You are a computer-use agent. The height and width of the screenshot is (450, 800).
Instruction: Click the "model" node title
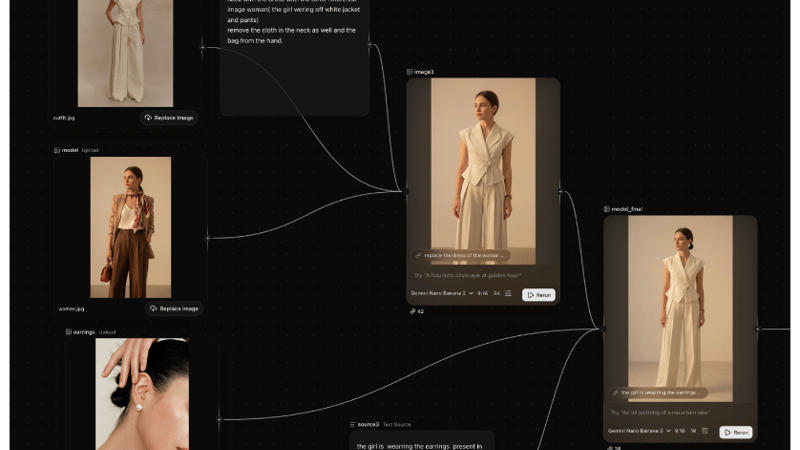click(x=70, y=151)
